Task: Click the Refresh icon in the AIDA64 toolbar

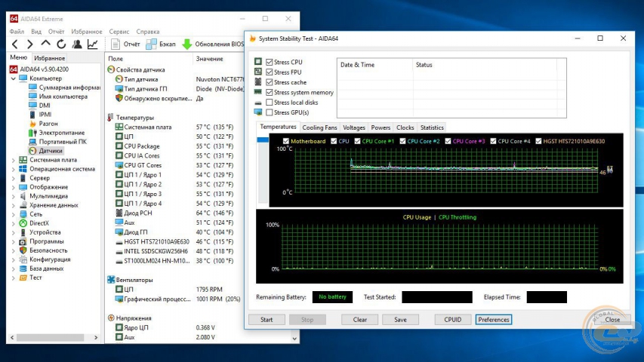Action: 61,44
